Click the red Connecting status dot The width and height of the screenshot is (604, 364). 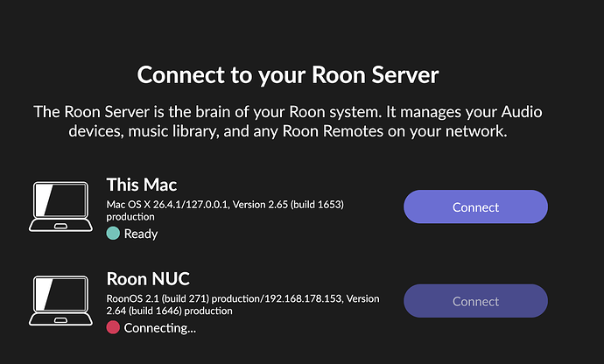tap(113, 327)
